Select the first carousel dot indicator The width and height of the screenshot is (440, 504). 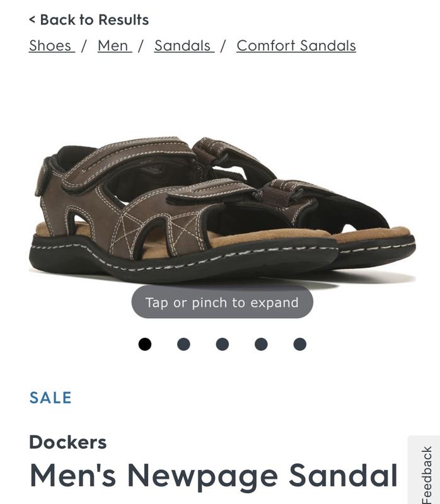(145, 344)
